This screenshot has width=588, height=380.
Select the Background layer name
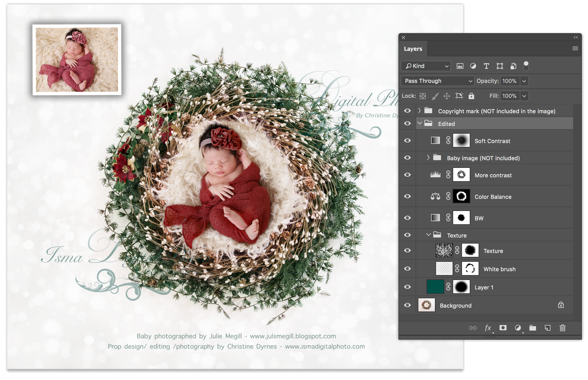(x=456, y=306)
